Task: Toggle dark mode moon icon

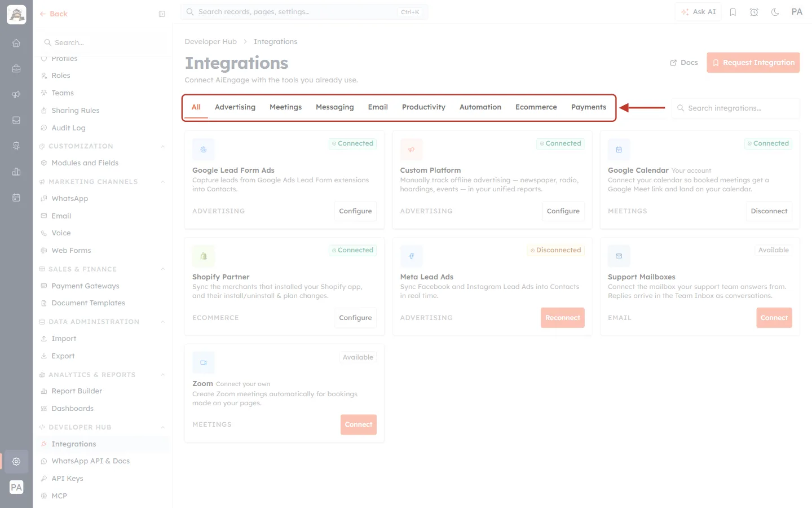Action: (775, 12)
